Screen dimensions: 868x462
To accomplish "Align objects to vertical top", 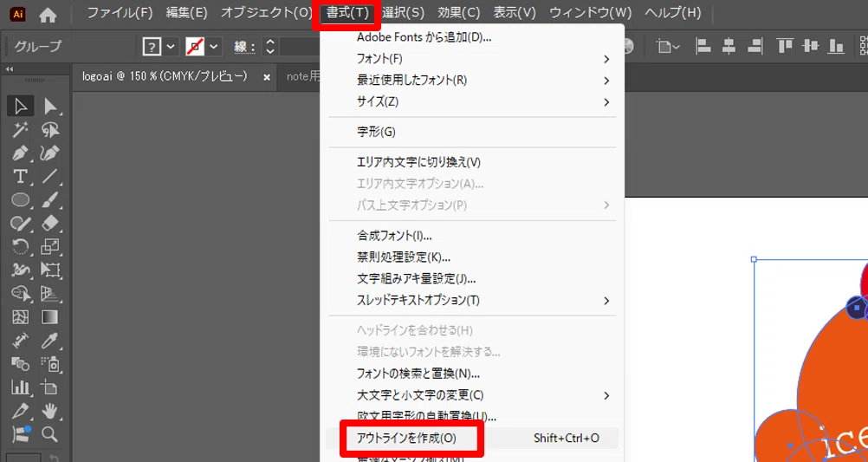I will pyautogui.click(x=785, y=46).
